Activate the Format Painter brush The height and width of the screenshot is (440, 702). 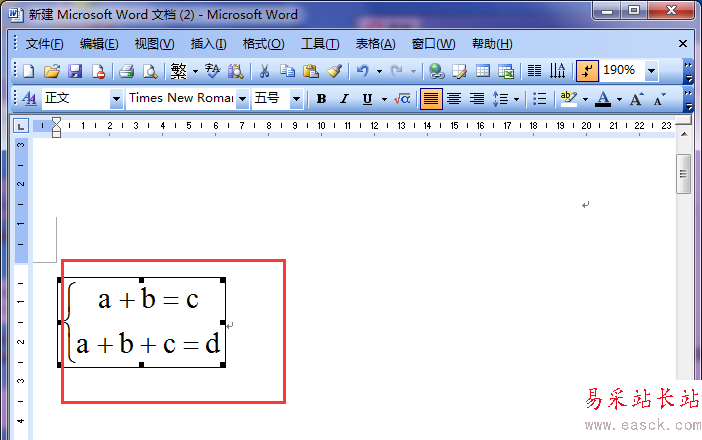click(334, 71)
